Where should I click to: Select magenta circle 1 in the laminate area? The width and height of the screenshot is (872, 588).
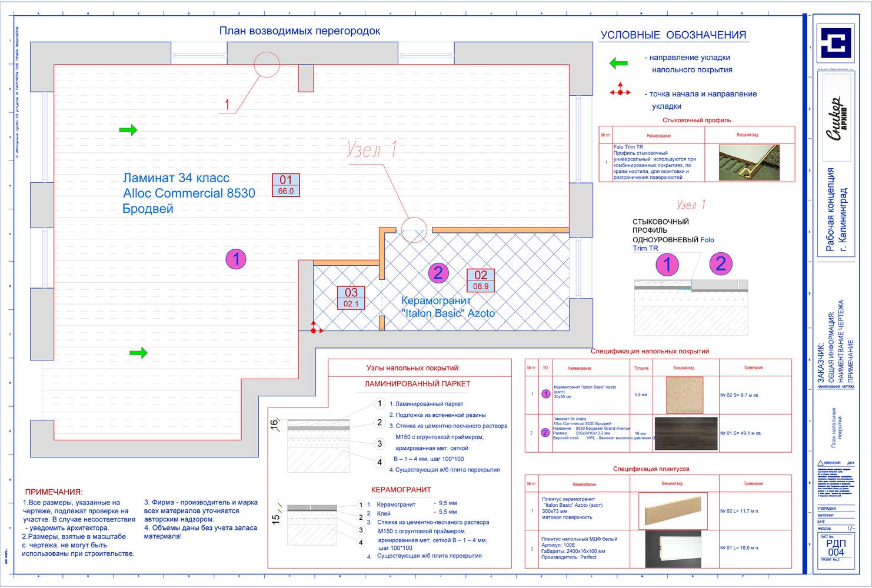click(x=236, y=259)
